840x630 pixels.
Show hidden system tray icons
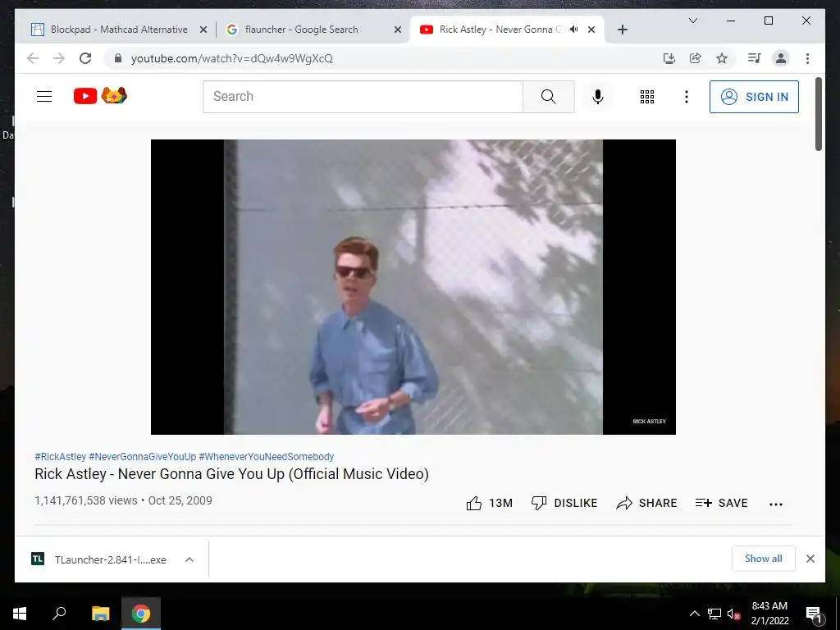pos(694,614)
